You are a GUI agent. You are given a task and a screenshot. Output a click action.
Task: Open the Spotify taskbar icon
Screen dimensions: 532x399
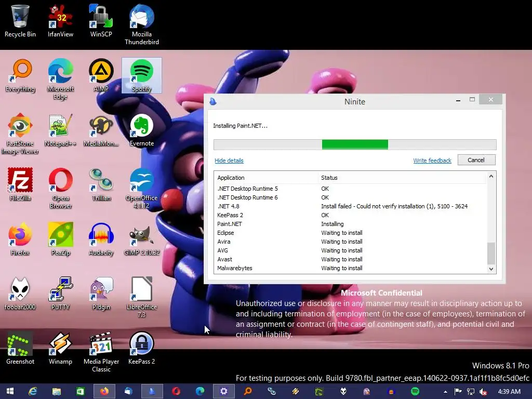(x=415, y=391)
